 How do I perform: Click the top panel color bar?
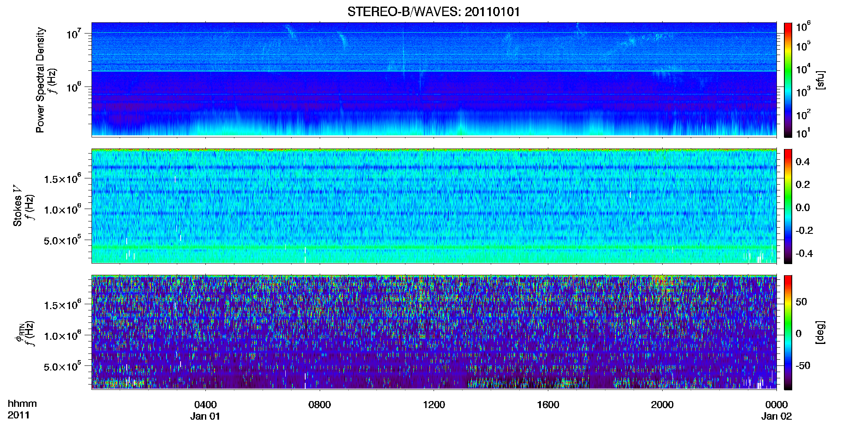tap(788, 80)
